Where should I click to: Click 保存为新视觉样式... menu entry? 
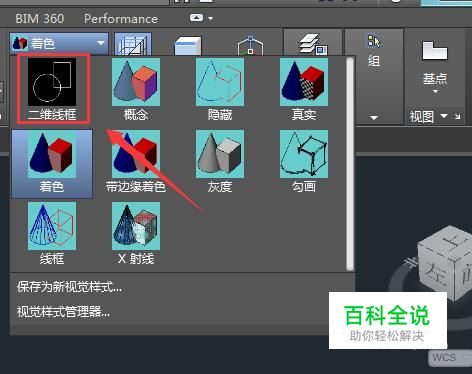69,287
